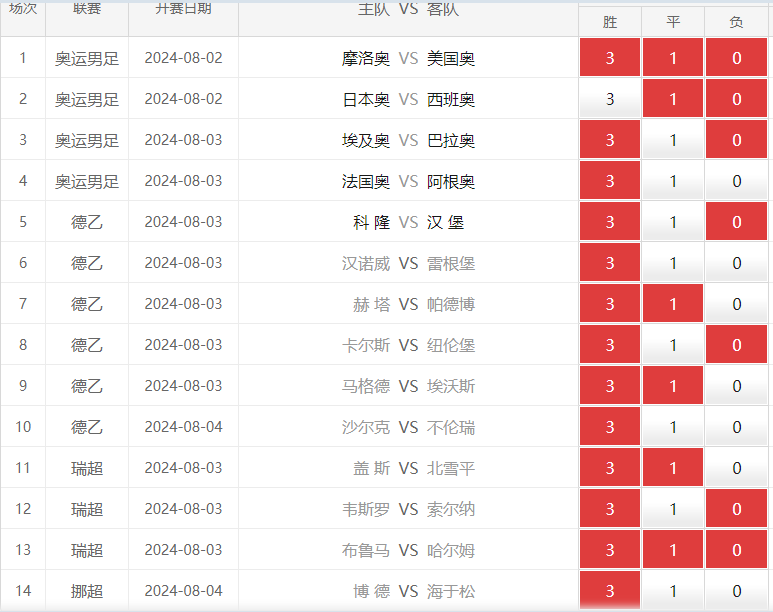Click match text 韦斯罗 VS 索尔纳

tap(408, 509)
